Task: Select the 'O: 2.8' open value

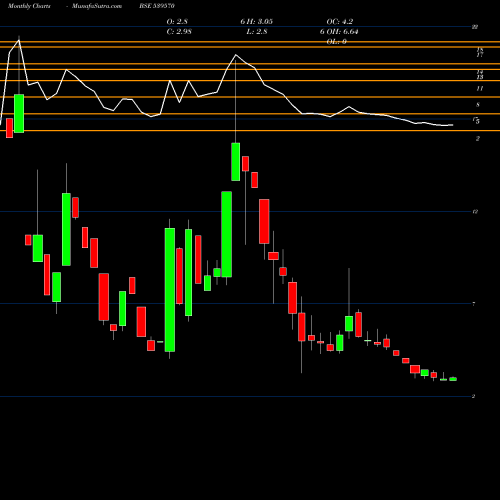Action: tap(177, 22)
